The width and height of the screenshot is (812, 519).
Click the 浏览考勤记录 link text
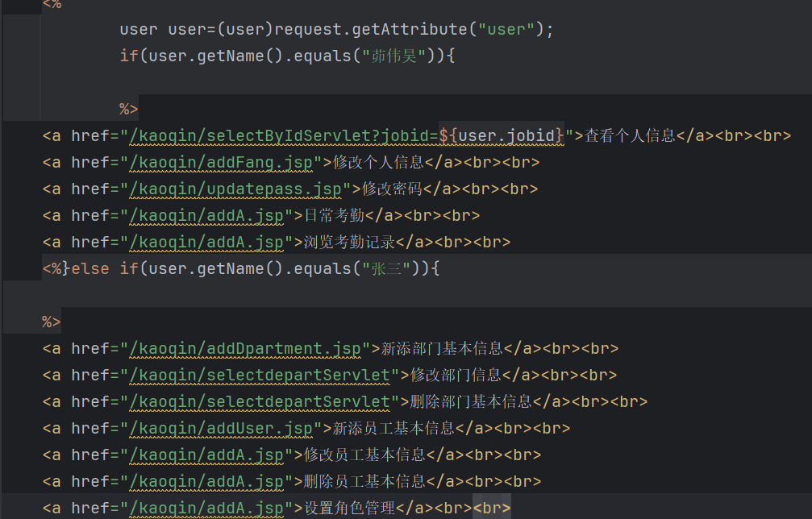(349, 242)
